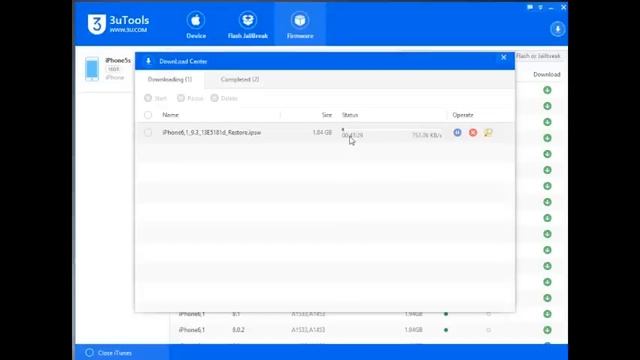Minimize the 3uTools window

(551, 8)
